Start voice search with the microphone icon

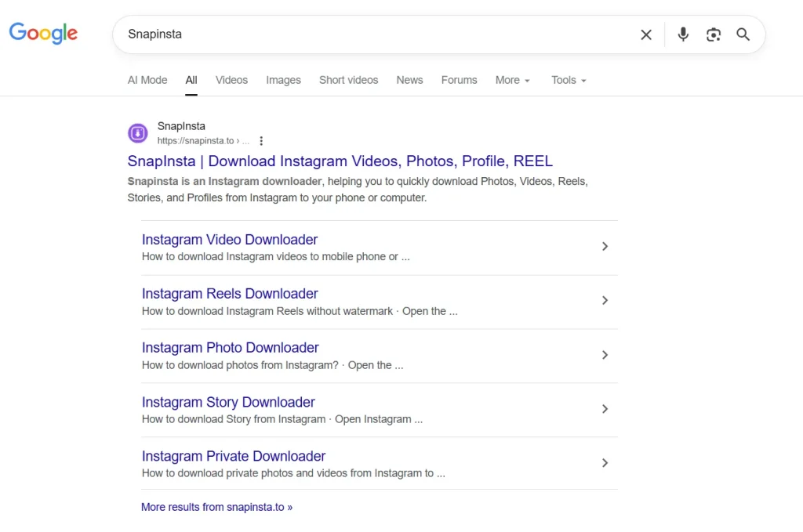coord(683,34)
